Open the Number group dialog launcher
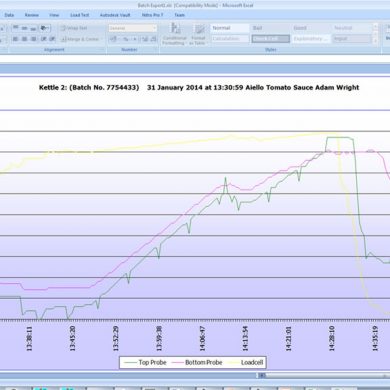This screenshot has height=390, width=390. [x=157, y=50]
